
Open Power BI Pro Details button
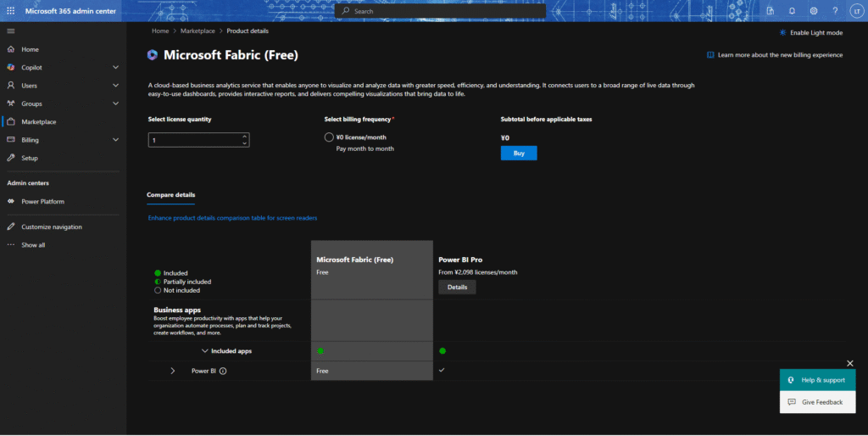[457, 288]
